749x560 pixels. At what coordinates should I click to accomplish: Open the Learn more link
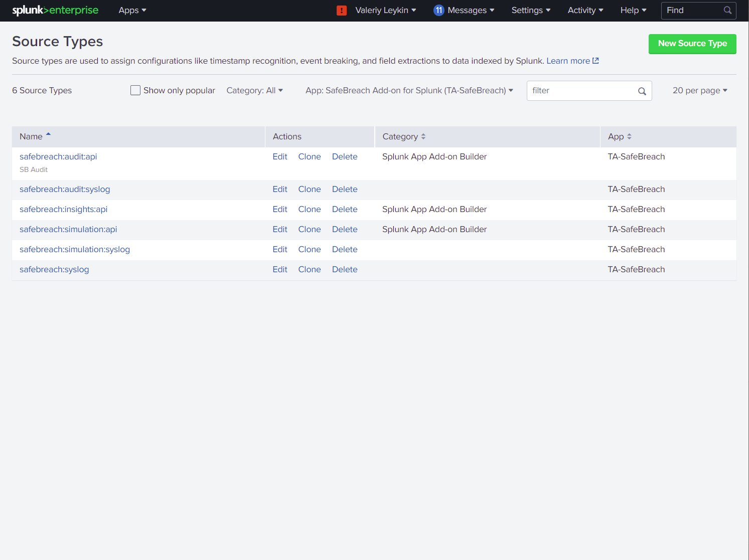[568, 61]
